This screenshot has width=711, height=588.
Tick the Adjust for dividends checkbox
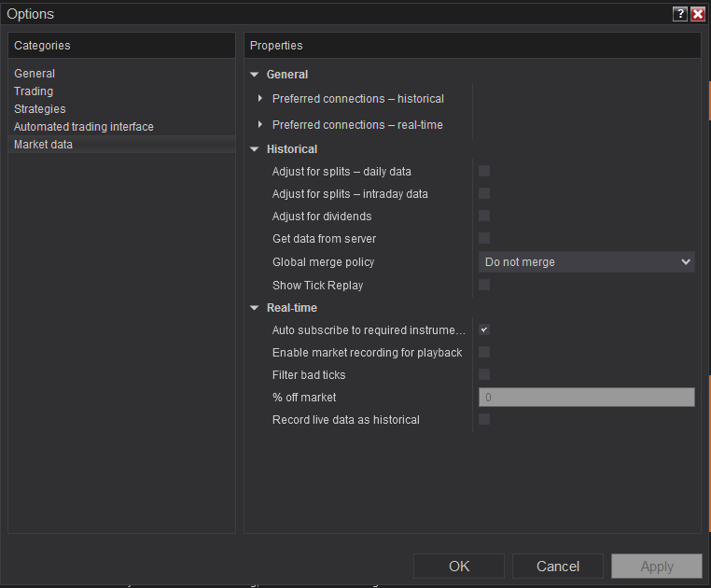click(x=484, y=216)
